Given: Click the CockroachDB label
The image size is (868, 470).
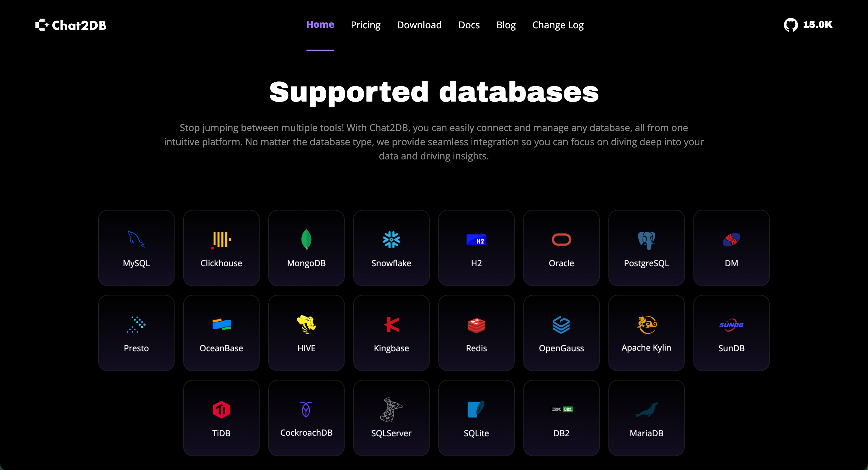Looking at the screenshot, I should (x=306, y=433).
